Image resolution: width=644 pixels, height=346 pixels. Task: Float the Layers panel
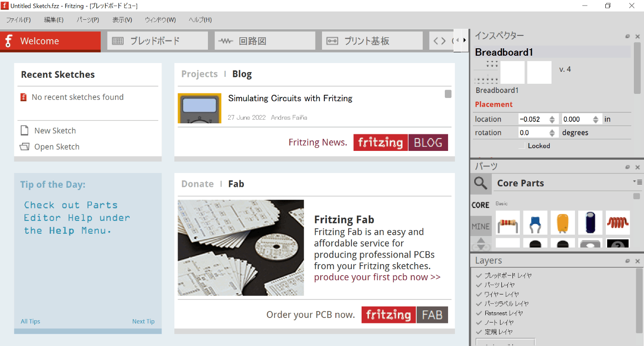click(x=627, y=261)
